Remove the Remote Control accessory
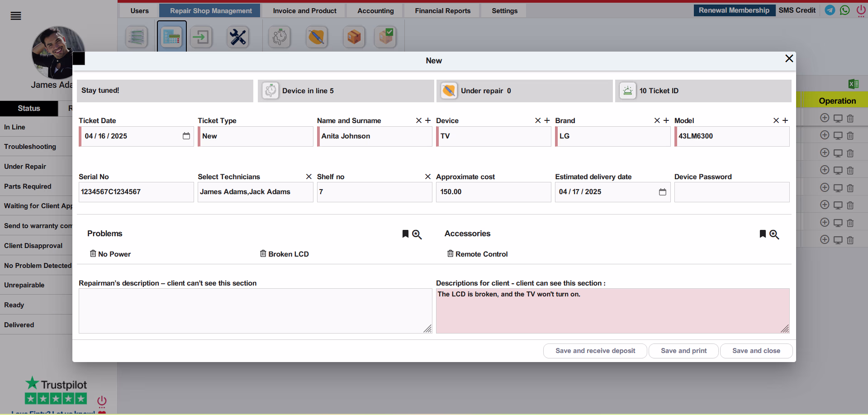Screen dimensions: 868x415 (451, 253)
